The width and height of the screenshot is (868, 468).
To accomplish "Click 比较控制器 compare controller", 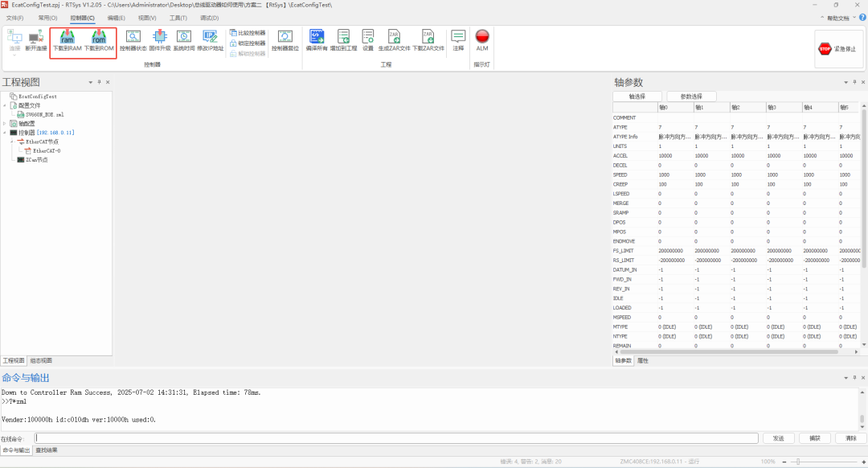I will pos(248,33).
